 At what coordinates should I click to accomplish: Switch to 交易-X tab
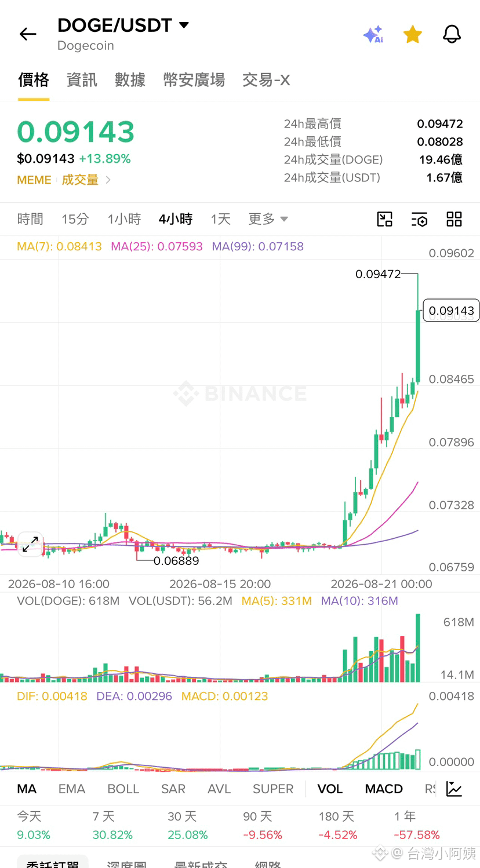[x=266, y=80]
